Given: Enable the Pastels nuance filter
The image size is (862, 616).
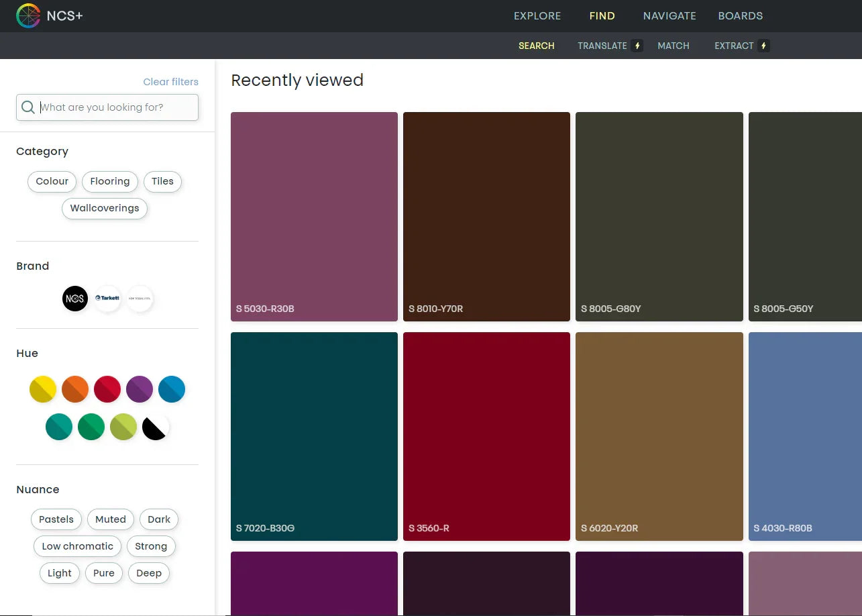Looking at the screenshot, I should click(56, 519).
